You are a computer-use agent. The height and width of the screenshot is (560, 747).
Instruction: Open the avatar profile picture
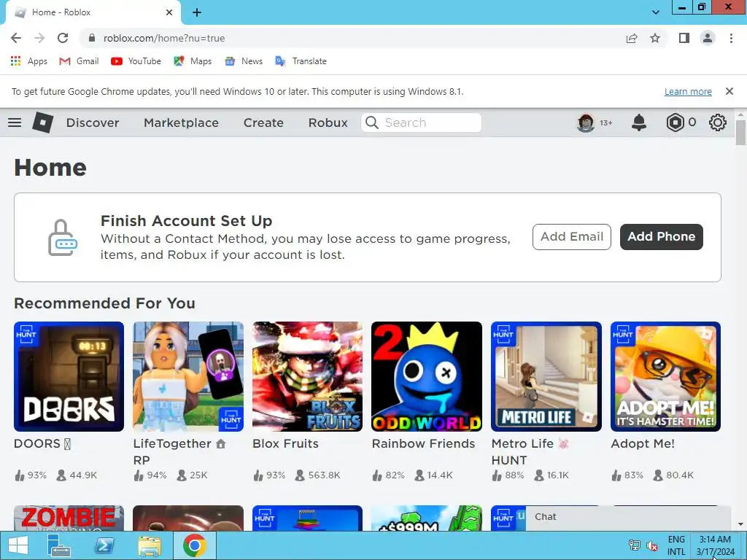click(586, 122)
